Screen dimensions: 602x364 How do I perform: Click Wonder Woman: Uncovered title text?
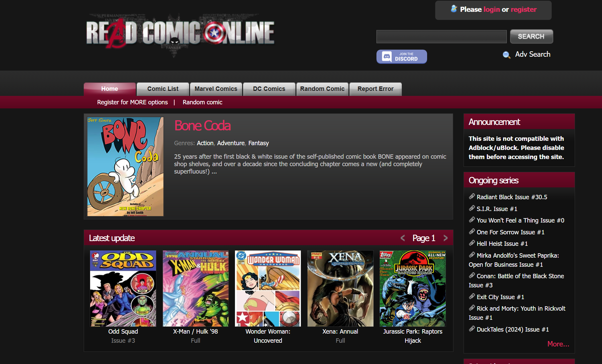click(268, 336)
